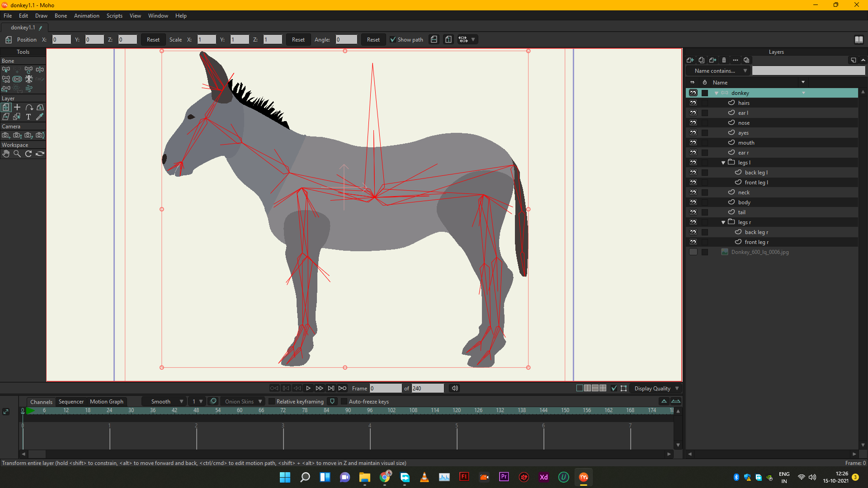This screenshot has width=868, height=488.
Task: Click frame 60 on timeline ruler
Action: click(x=240, y=411)
